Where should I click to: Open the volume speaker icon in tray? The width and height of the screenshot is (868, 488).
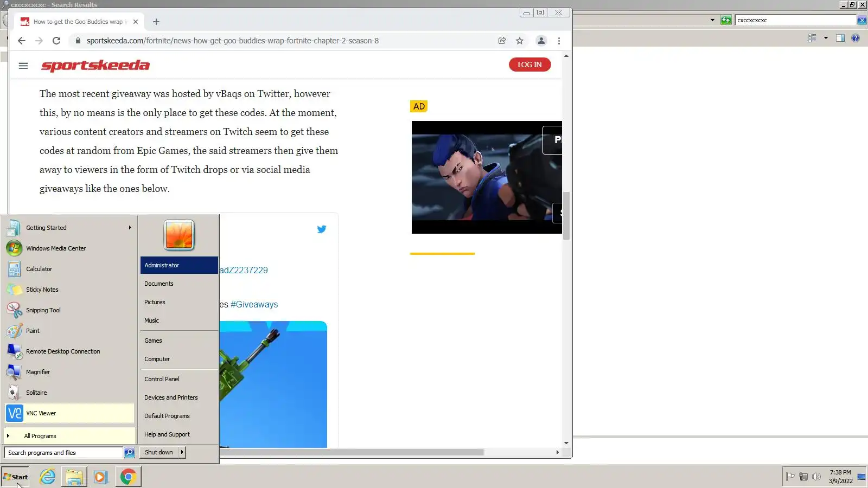click(816, 477)
